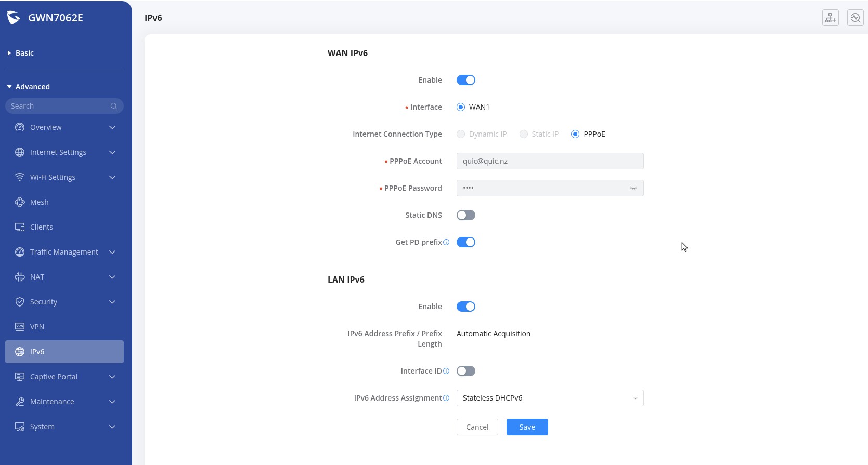Show the PPPoE password with eye icon
Screen dimensions: 868x465
point(633,188)
